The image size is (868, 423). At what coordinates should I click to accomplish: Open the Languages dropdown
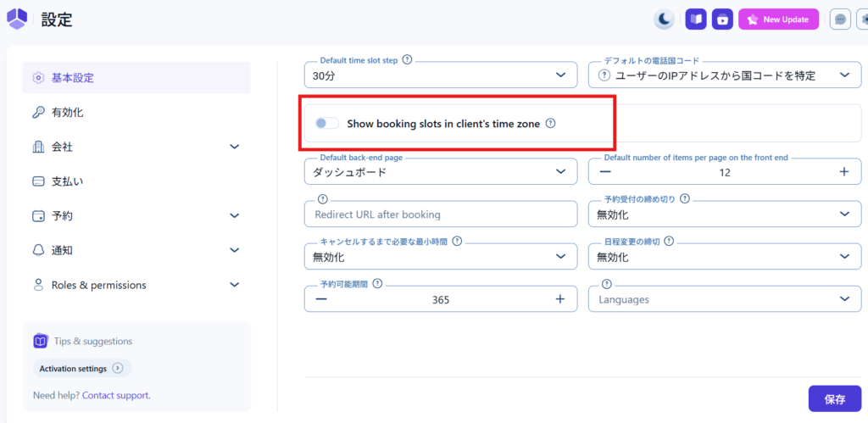(x=725, y=299)
